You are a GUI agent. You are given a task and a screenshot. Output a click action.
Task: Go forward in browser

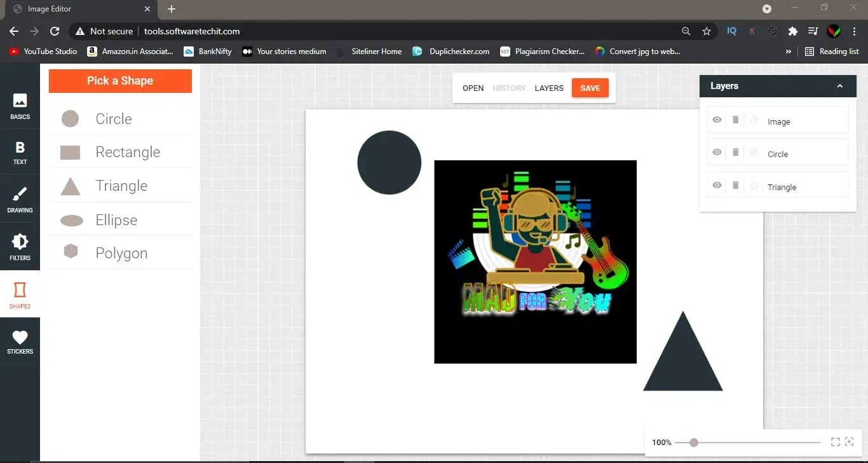(34, 31)
